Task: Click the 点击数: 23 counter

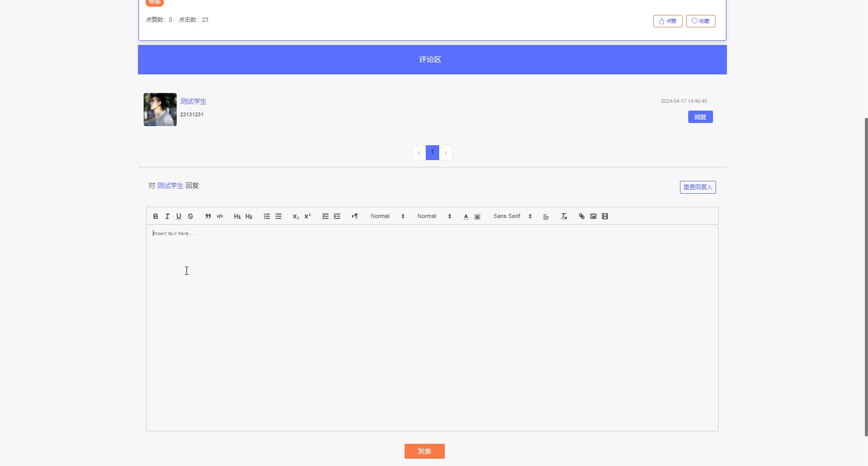Action: pos(193,20)
